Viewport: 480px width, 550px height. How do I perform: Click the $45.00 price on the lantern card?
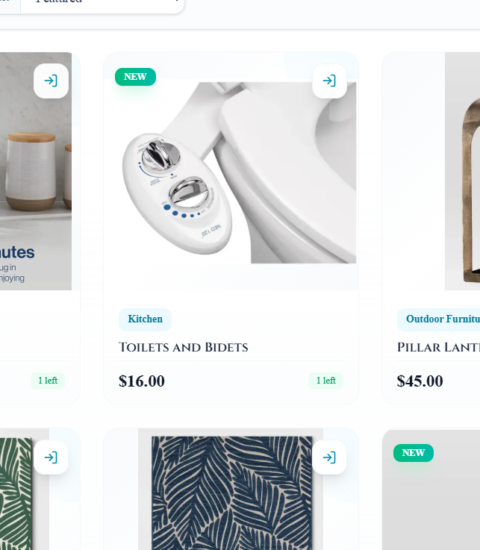coord(420,381)
